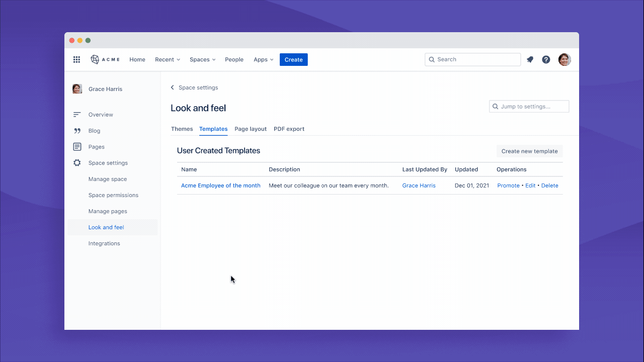Click the Blog quote icon
Viewport: 644px width, 362px height.
[77, 131]
